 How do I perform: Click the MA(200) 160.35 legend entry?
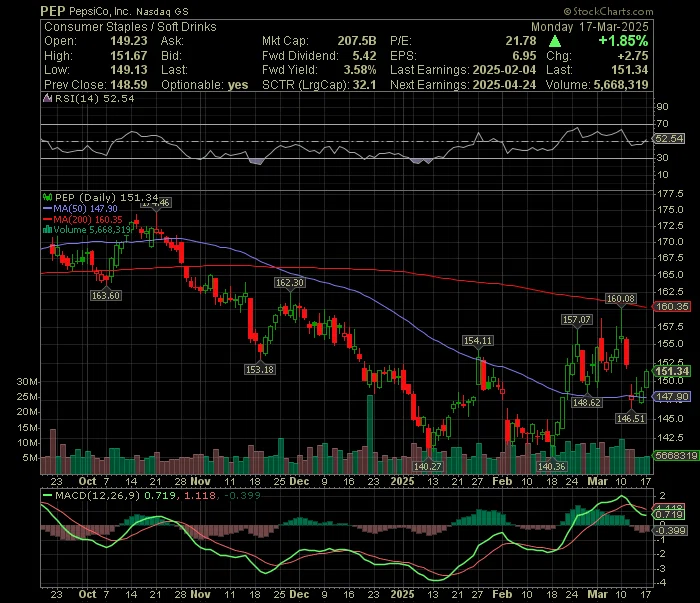88,219
